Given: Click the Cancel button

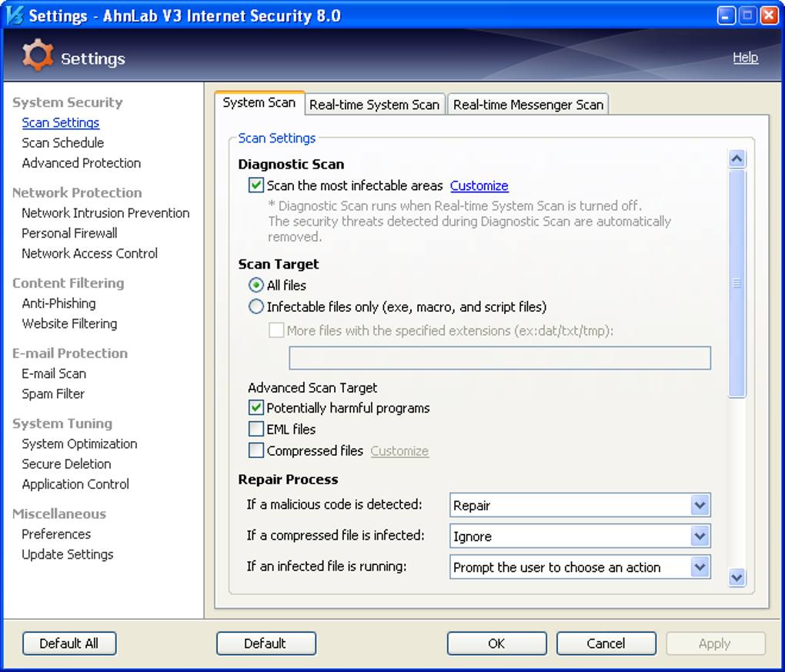Looking at the screenshot, I should point(606,644).
